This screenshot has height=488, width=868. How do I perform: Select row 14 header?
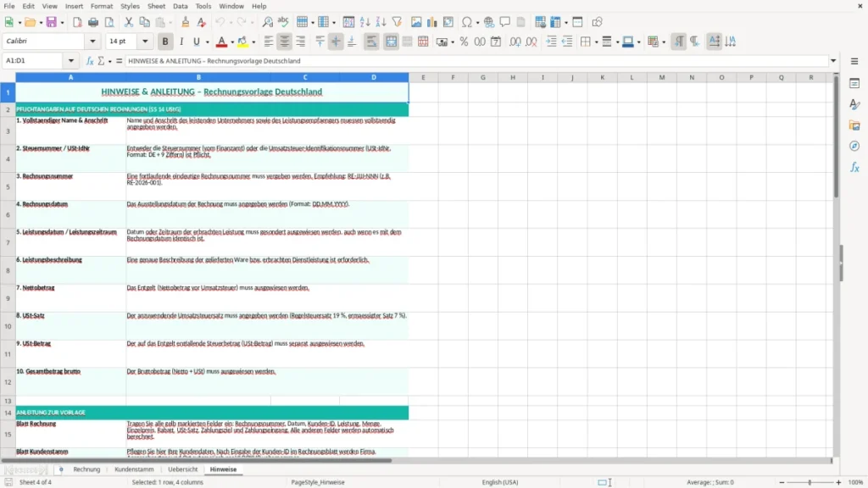pos(8,413)
